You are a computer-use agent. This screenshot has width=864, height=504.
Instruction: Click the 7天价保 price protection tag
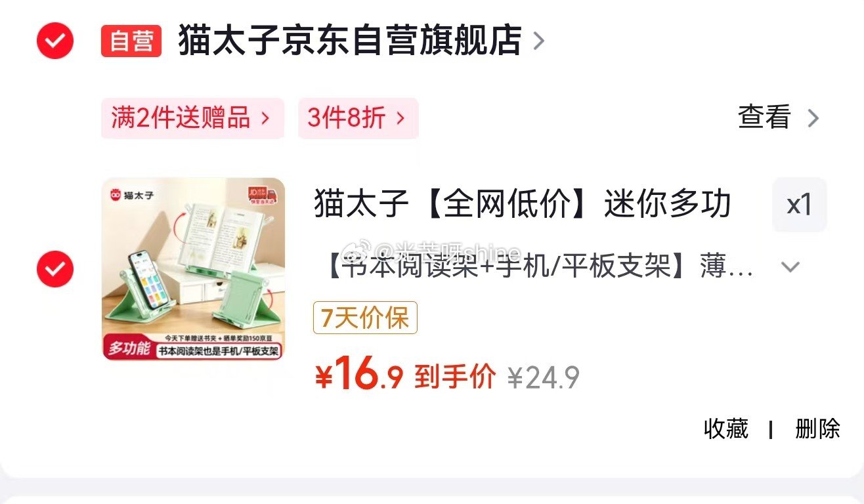(x=365, y=318)
